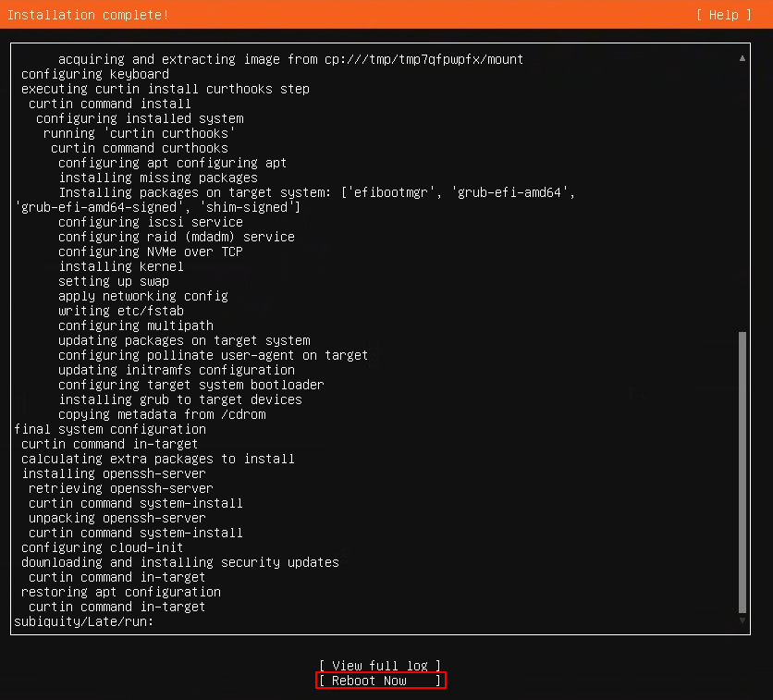This screenshot has width=773, height=700.
Task: Click the 'final system configuration' log line
Action: click(x=110, y=429)
